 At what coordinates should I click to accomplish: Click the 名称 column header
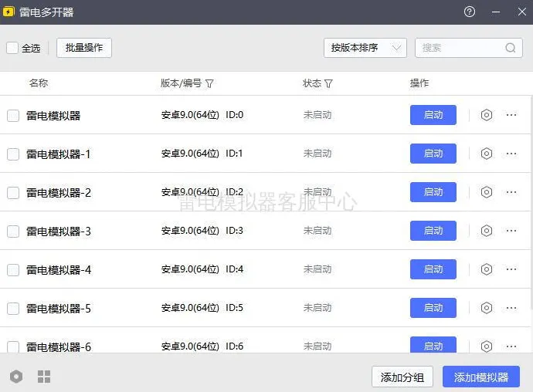coord(39,83)
